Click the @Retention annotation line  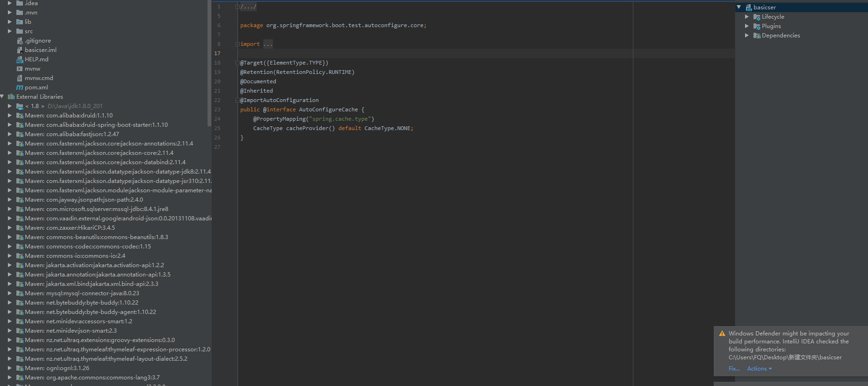(x=297, y=72)
